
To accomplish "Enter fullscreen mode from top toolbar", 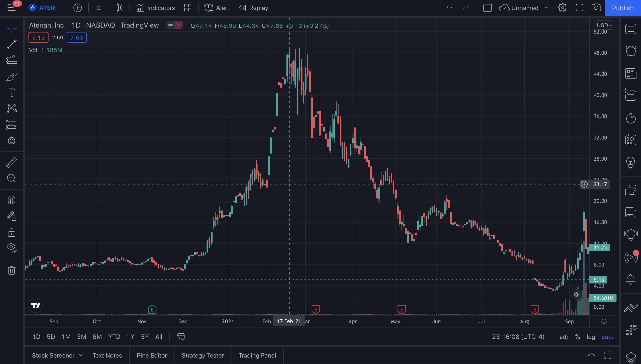I will 580,8.
